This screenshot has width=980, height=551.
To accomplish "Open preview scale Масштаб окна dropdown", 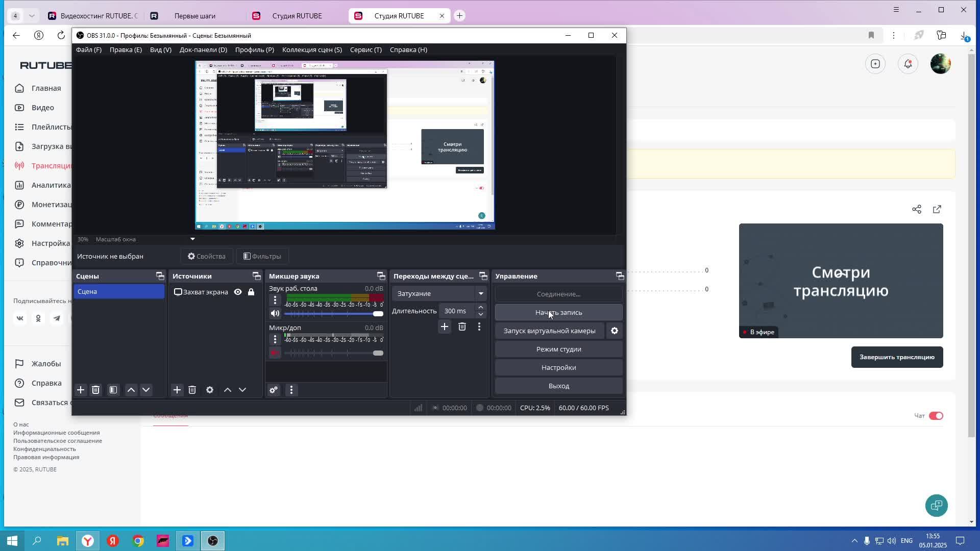I will pyautogui.click(x=192, y=239).
